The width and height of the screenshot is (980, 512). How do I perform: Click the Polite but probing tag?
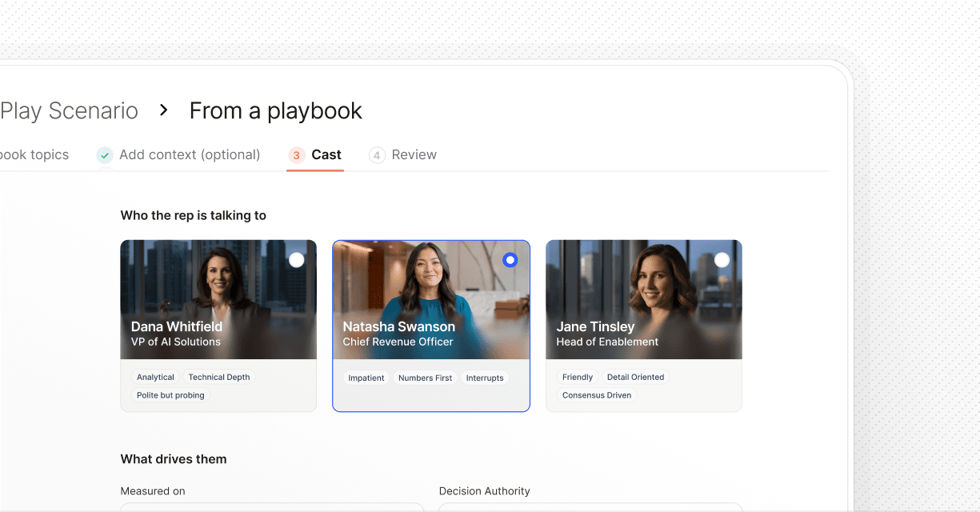pyautogui.click(x=170, y=395)
